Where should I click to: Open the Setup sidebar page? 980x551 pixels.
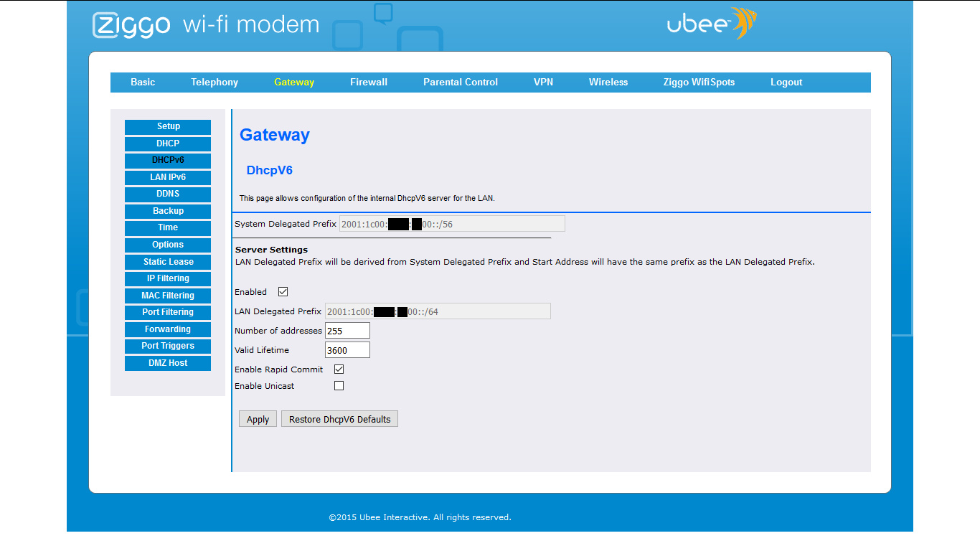(168, 127)
